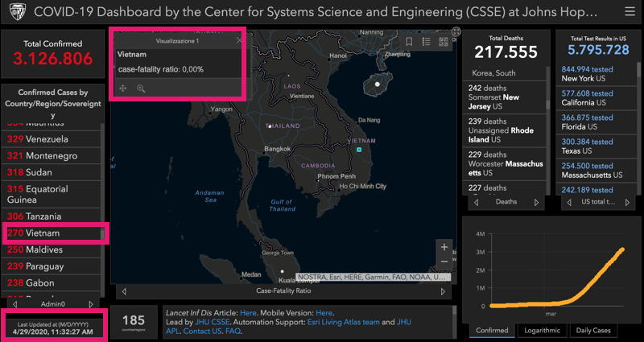Next Admin0 list, right arrow
644x342 pixels.
pos(91,304)
